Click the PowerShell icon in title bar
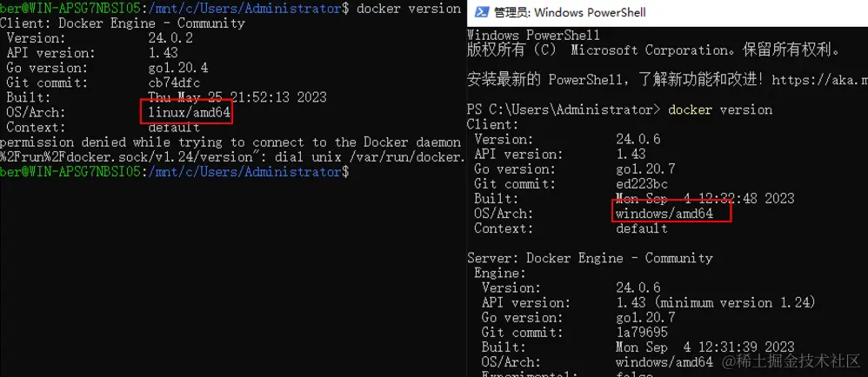The width and height of the screenshot is (868, 377). pos(482,12)
